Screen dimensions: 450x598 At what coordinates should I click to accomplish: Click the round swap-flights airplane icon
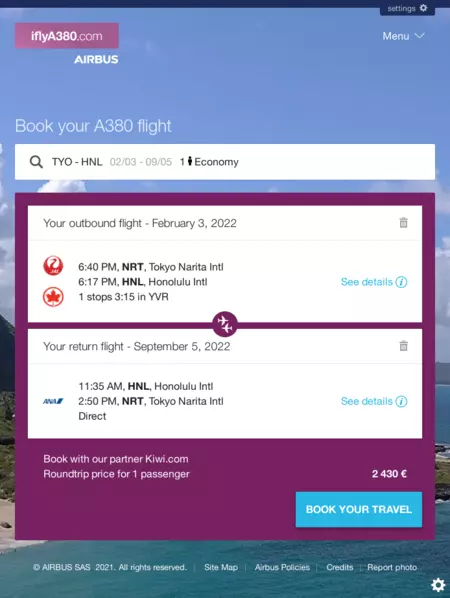click(225, 324)
